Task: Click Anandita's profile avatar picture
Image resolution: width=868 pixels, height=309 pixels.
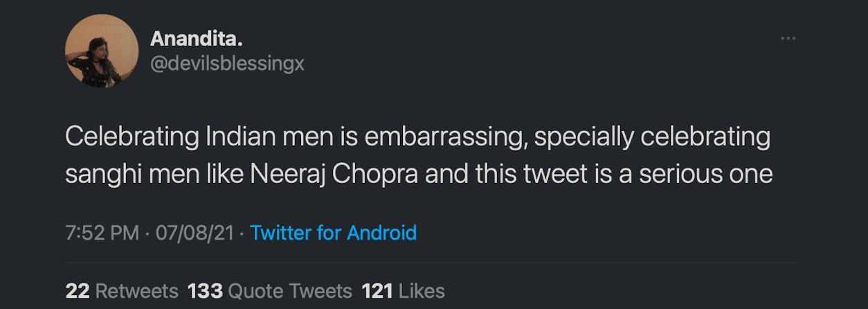Action: (102, 51)
